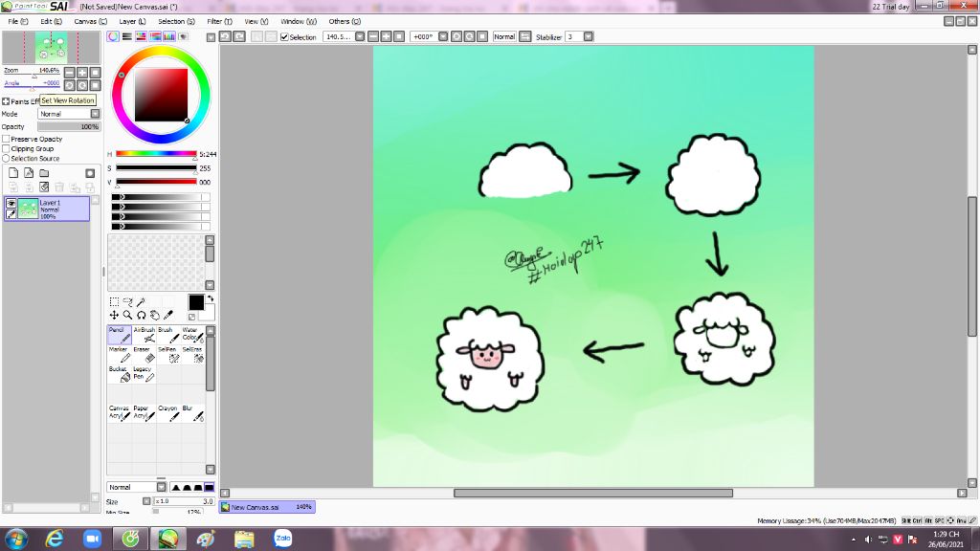Create a new linework layer

pos(29,173)
